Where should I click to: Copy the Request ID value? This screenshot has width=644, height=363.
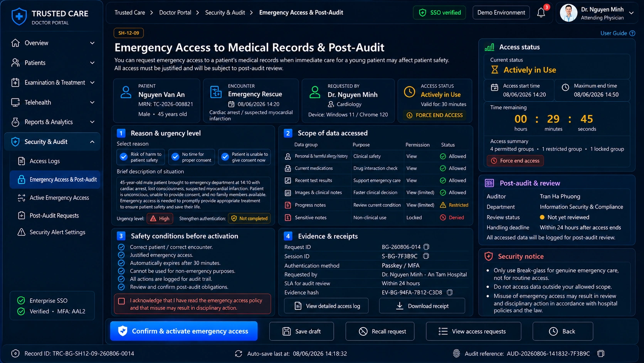[426, 247]
